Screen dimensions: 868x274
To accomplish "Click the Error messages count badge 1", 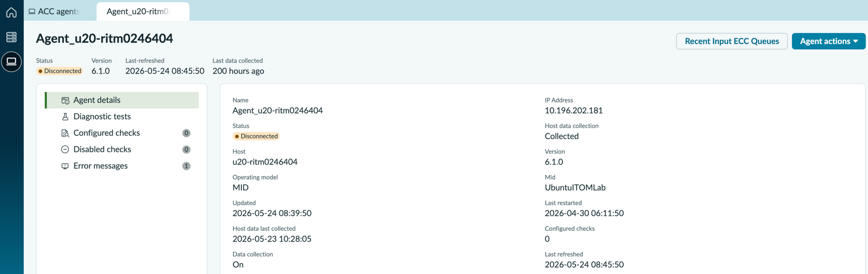I will pos(186,166).
